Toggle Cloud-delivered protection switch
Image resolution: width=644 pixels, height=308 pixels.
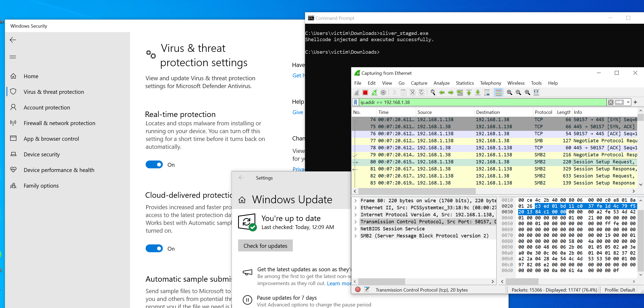(x=154, y=249)
